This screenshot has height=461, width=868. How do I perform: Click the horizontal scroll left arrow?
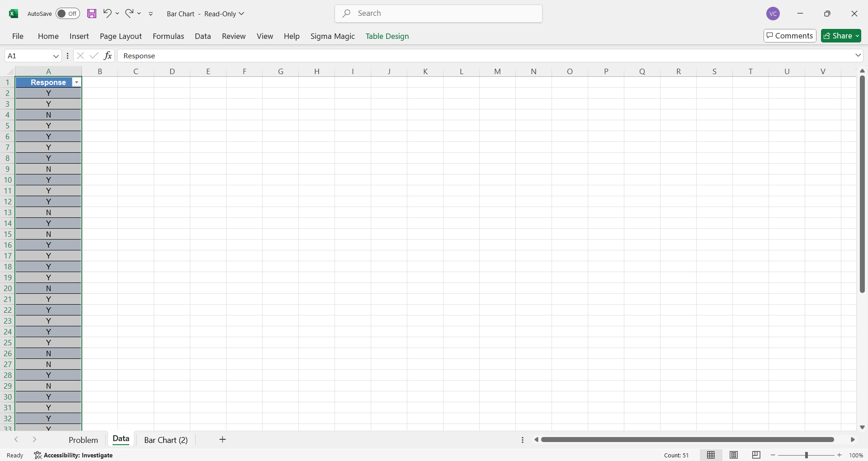[x=536, y=440]
